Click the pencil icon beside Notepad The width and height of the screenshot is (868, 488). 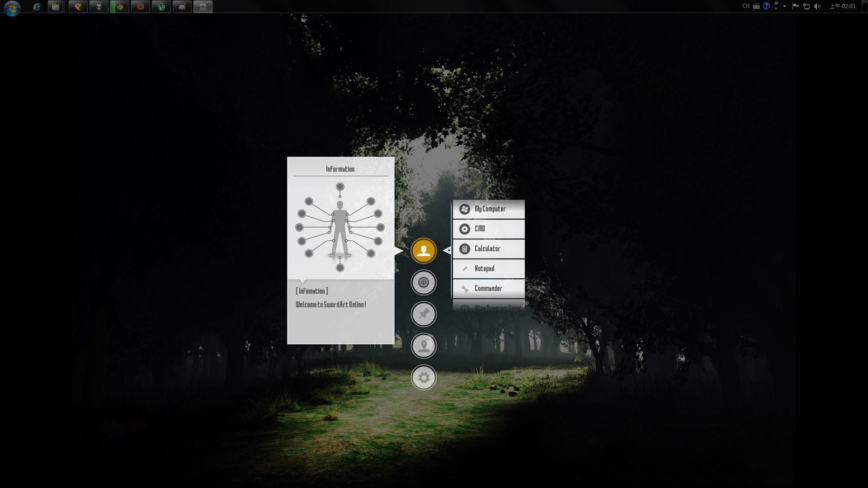tap(464, 269)
